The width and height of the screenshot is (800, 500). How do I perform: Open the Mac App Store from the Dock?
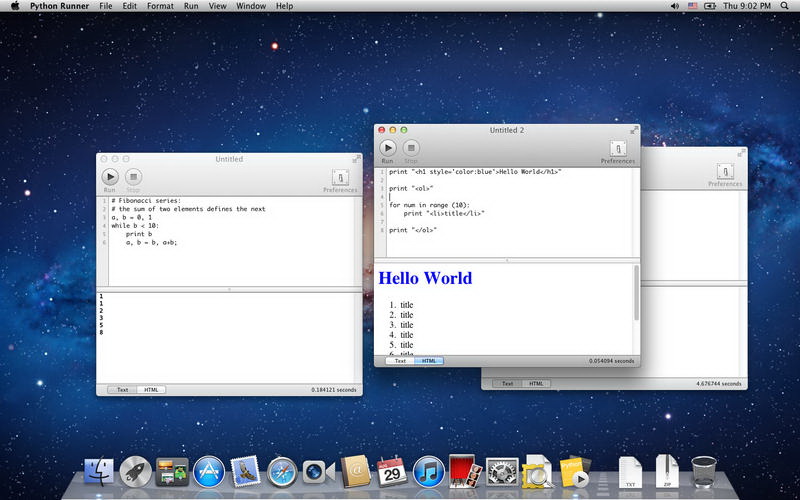[208, 471]
